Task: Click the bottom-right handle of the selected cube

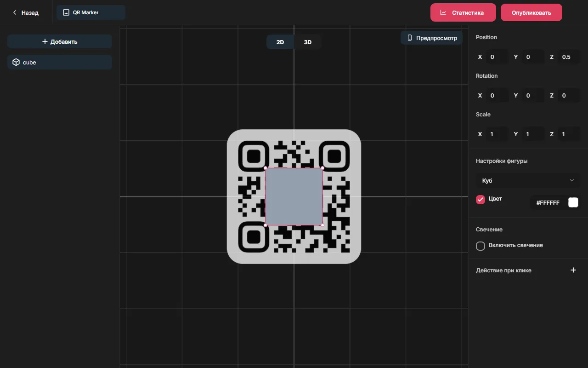Action: (322, 225)
